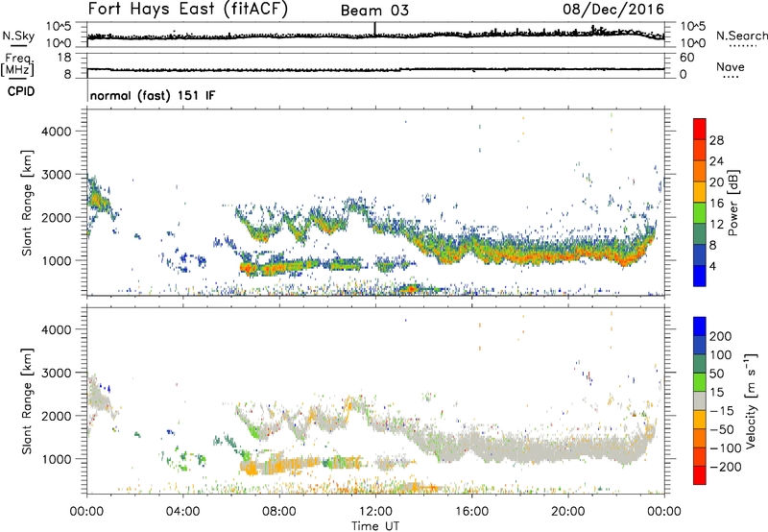Click the '-200' tick on the velocity scale
Image resolution: width=768 pixels, height=532 pixels.
726,467
